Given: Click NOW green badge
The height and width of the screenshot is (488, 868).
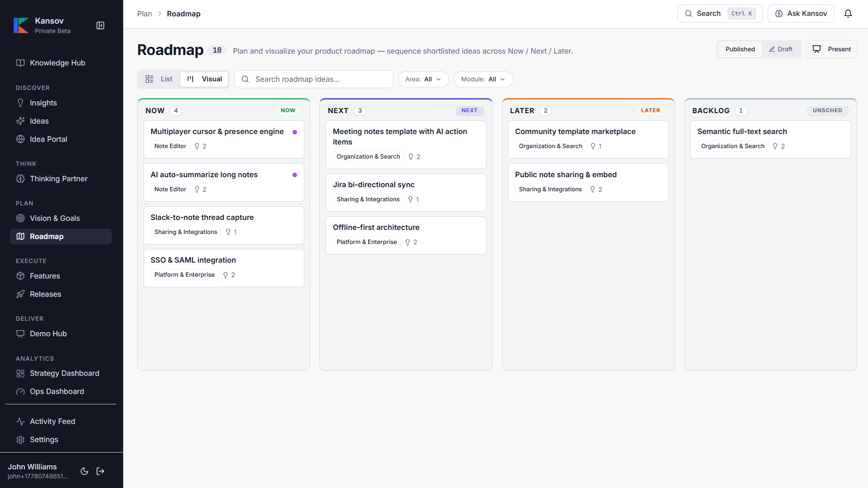Looking at the screenshot, I should pos(288,110).
